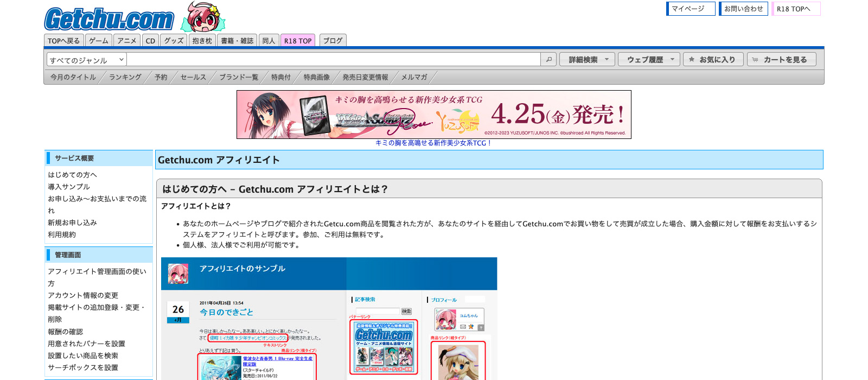
Task: Open the R18 TOP tab
Action: click(x=298, y=41)
